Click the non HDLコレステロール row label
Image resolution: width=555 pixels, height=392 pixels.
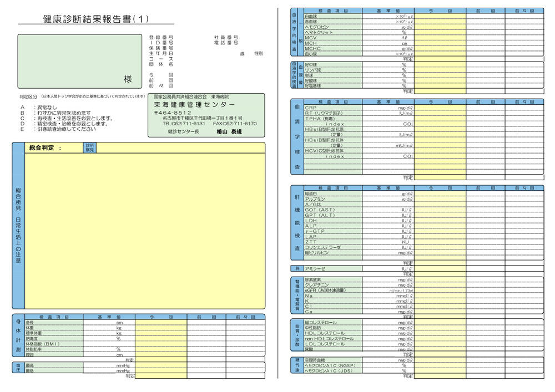pos(329,339)
